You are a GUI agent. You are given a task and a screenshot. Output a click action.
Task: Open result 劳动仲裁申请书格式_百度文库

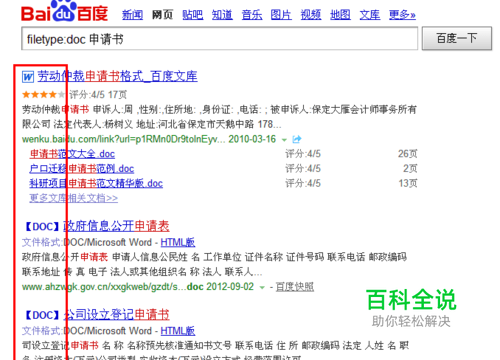(117, 76)
